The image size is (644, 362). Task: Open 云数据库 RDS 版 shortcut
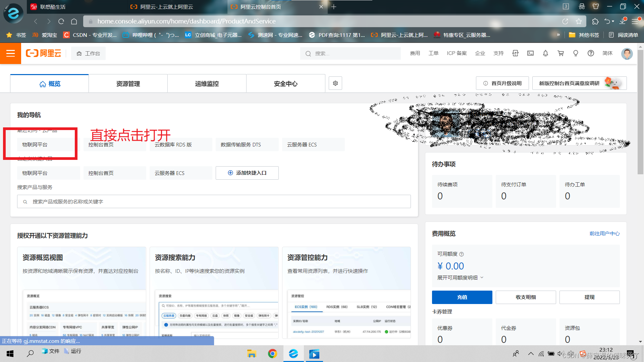181,144
